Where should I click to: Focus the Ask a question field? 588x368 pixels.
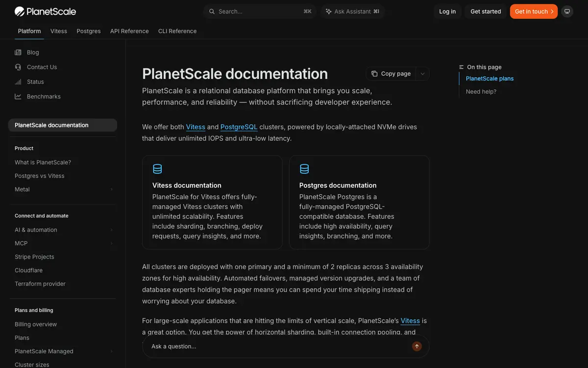pyautogui.click(x=286, y=346)
